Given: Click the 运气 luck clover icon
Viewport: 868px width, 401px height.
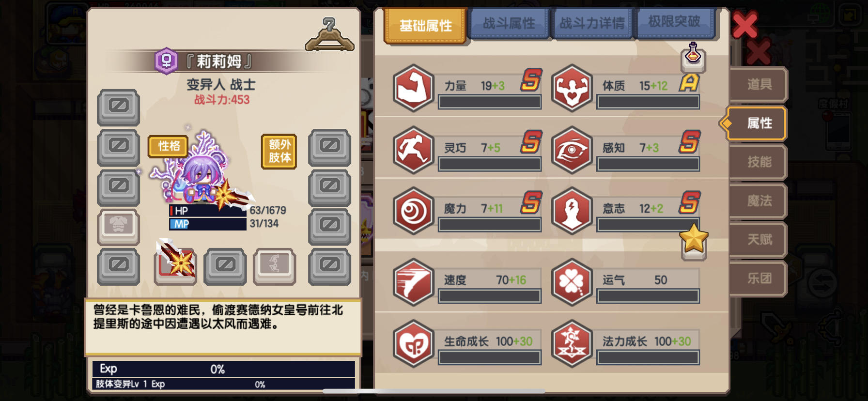Looking at the screenshot, I should 572,282.
